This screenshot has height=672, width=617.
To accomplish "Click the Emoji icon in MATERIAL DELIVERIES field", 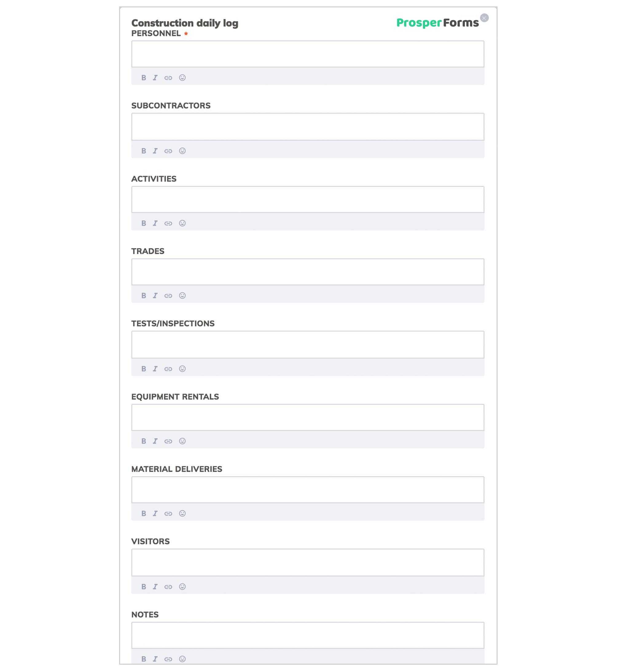I will point(183,513).
